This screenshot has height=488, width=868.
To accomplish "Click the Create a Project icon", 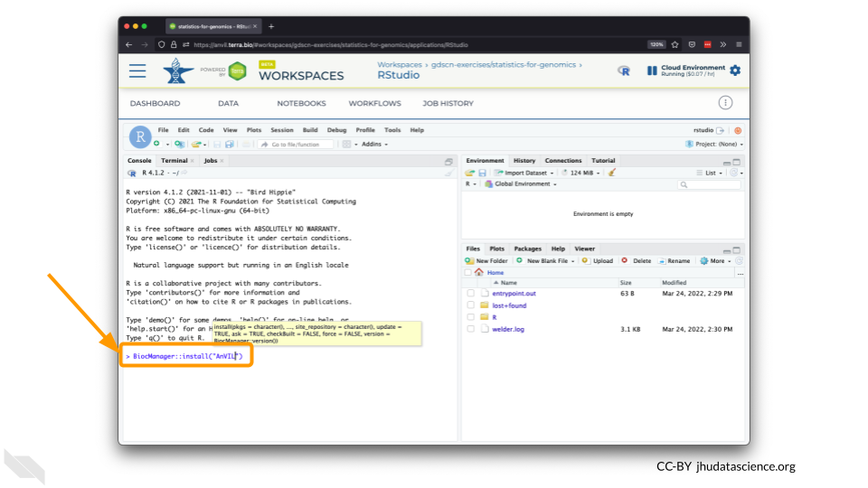I will point(179,145).
